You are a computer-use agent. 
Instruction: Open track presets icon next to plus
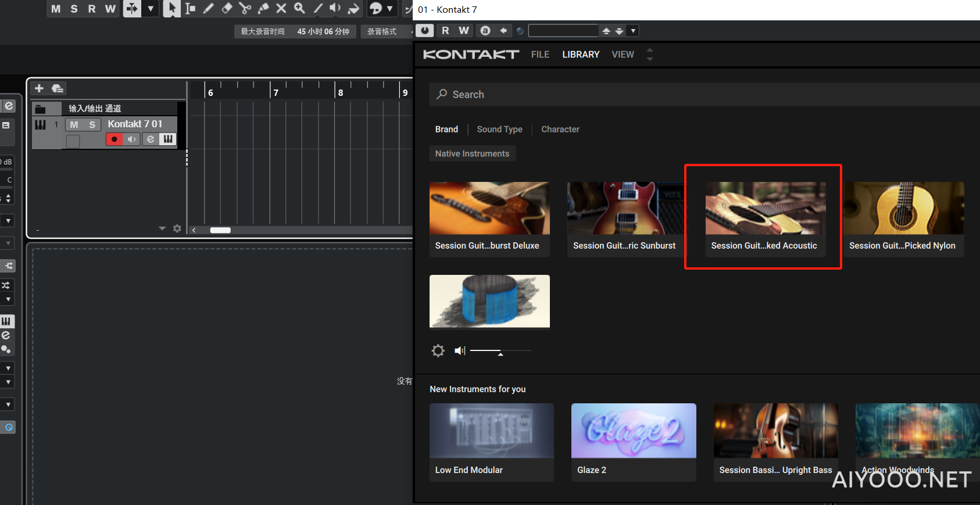[x=57, y=88]
